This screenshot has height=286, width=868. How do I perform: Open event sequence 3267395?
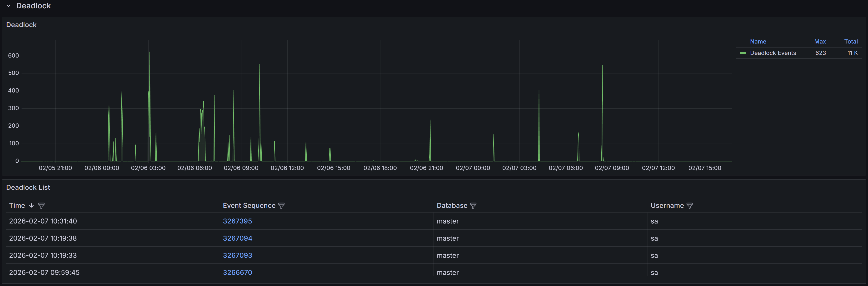[x=238, y=221]
